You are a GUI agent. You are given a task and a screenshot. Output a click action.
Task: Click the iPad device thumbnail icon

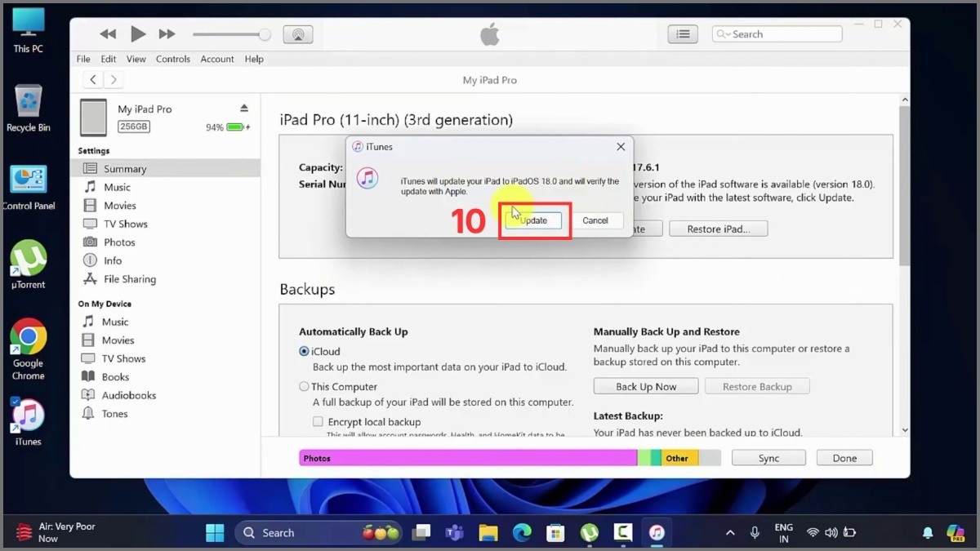(x=94, y=118)
